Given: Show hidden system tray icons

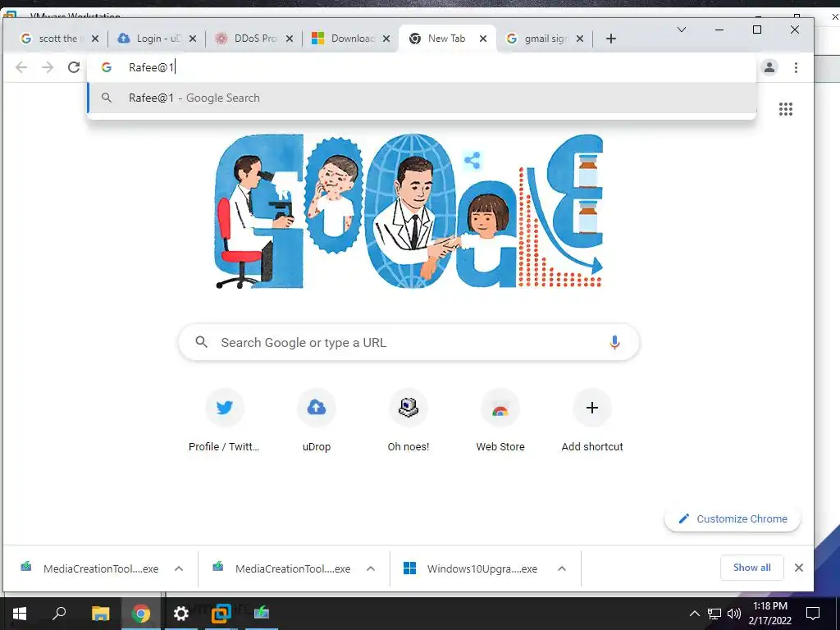Looking at the screenshot, I should tap(694, 614).
